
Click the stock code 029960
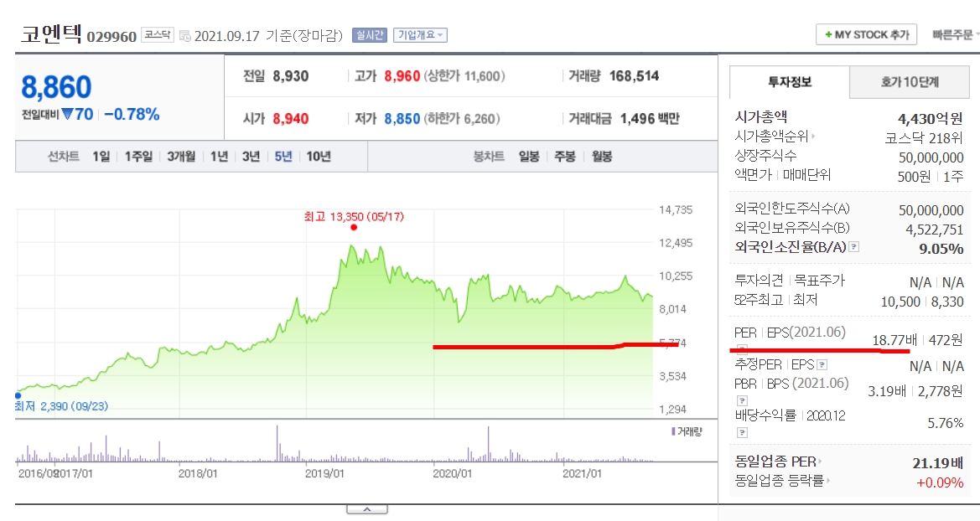pyautogui.click(x=111, y=37)
